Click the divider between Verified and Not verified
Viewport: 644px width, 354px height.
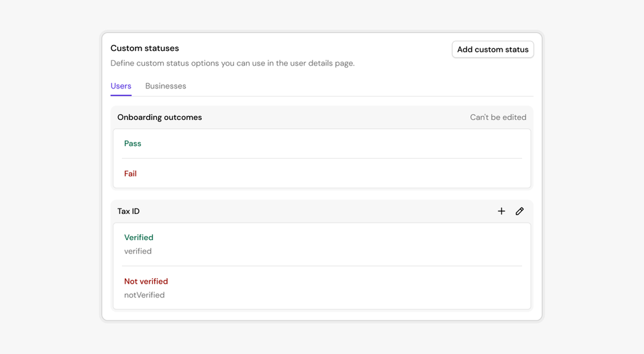322,266
